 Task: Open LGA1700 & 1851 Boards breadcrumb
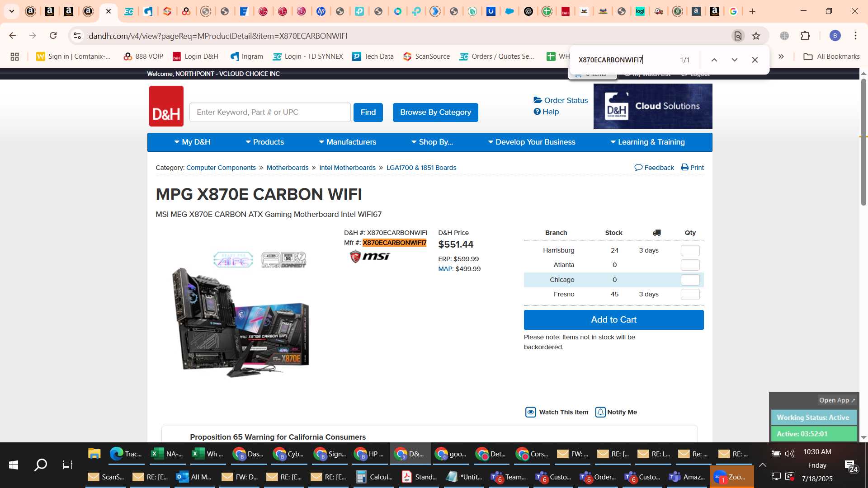[421, 168]
